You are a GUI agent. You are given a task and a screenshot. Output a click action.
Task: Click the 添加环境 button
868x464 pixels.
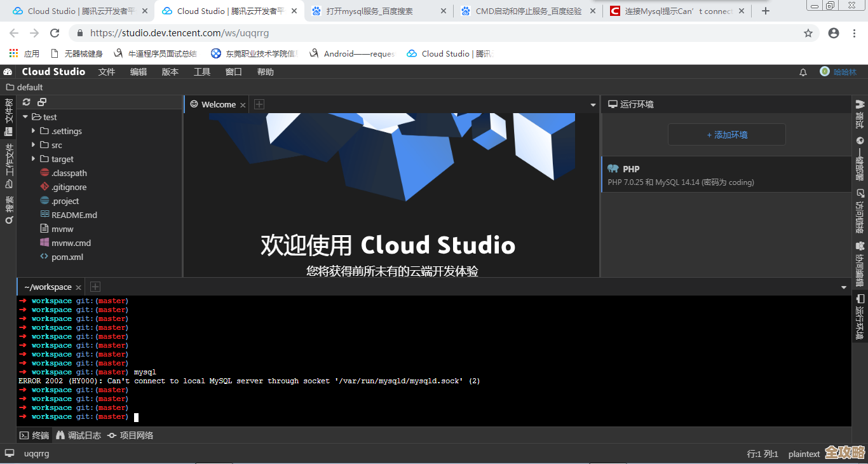(x=726, y=134)
